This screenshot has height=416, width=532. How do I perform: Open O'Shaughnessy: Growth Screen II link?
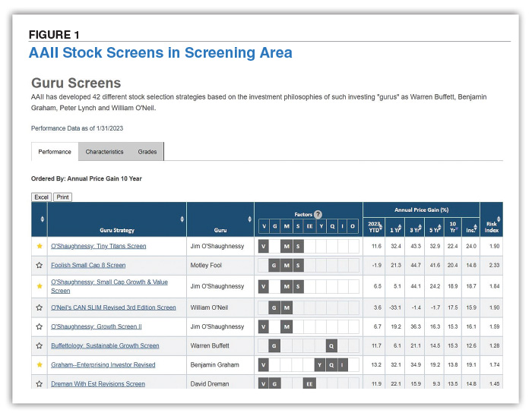97,326
